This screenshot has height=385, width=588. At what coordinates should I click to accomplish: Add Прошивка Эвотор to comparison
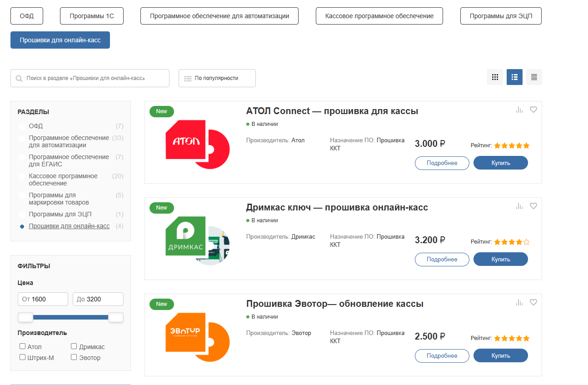click(x=519, y=302)
